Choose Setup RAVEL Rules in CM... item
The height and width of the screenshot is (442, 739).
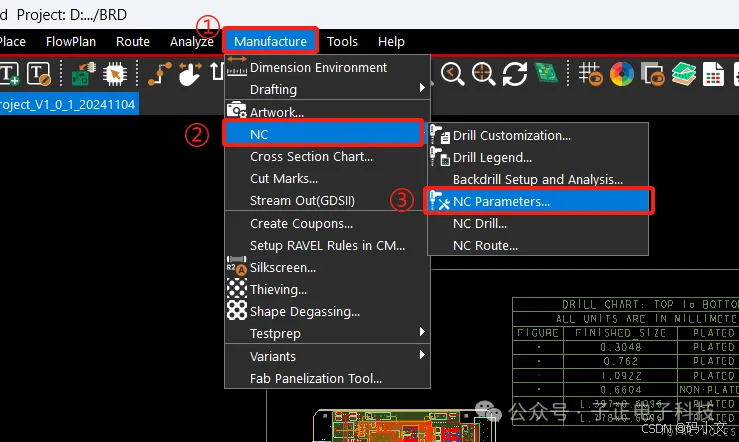click(328, 246)
